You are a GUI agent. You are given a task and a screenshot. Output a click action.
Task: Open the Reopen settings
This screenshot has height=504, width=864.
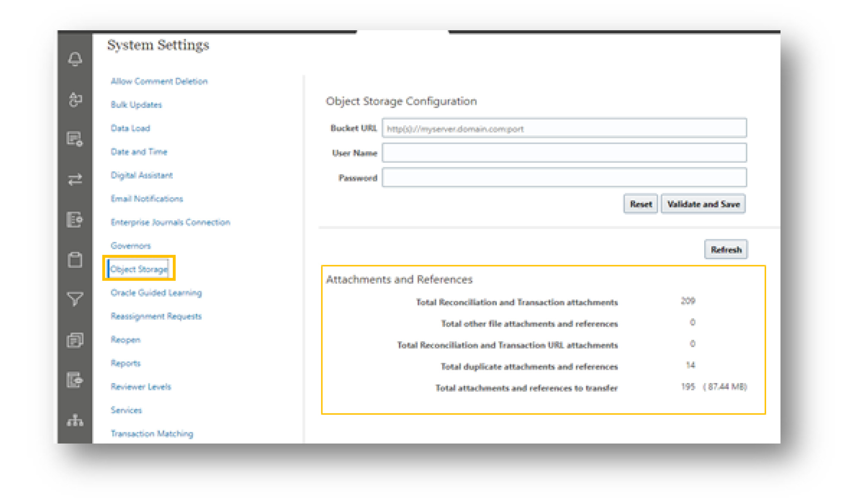click(x=125, y=340)
